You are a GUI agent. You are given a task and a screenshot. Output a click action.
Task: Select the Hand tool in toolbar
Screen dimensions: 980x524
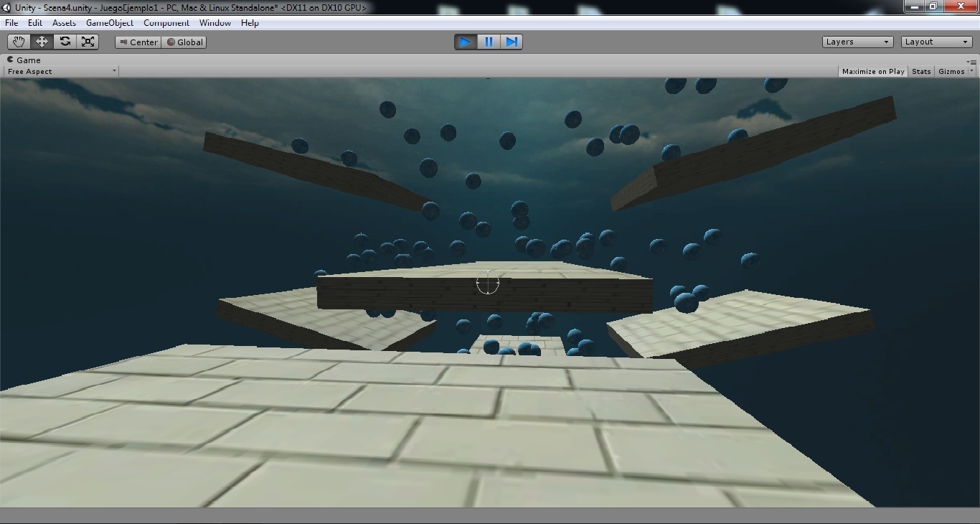tap(19, 42)
